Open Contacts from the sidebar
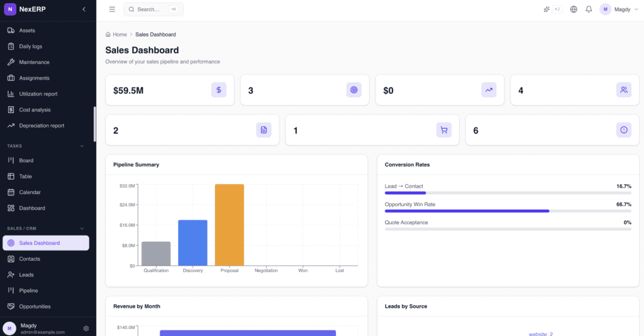 (30, 259)
